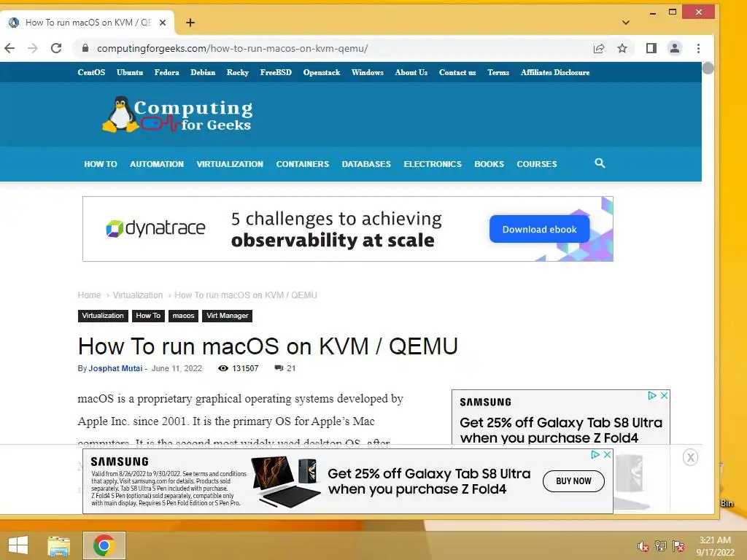This screenshot has height=560, width=747.
Task: Click BUY NOW on Samsung ad
Action: click(573, 481)
